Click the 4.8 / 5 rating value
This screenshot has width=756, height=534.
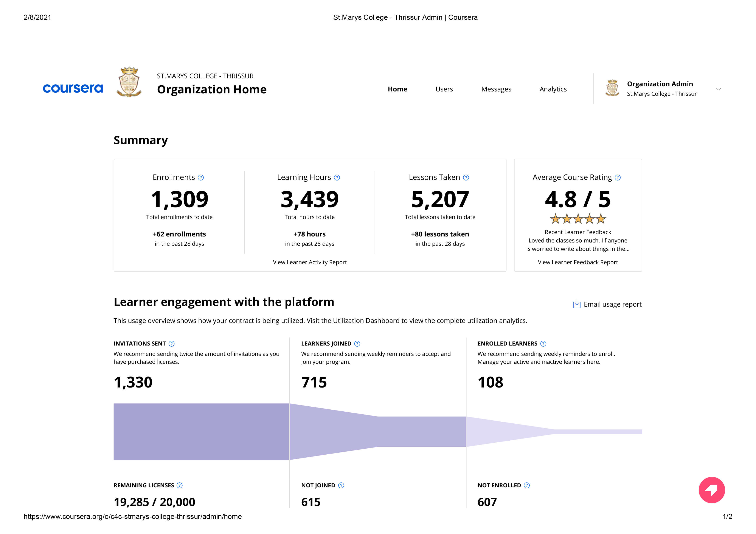coord(578,199)
